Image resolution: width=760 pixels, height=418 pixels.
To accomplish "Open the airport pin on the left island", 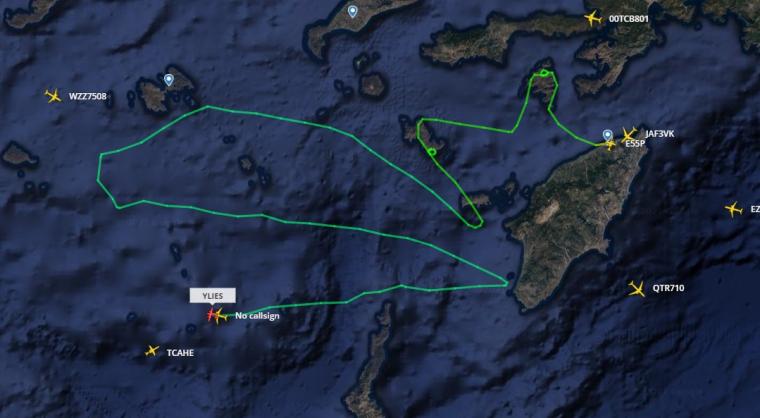I will pos(168,80).
